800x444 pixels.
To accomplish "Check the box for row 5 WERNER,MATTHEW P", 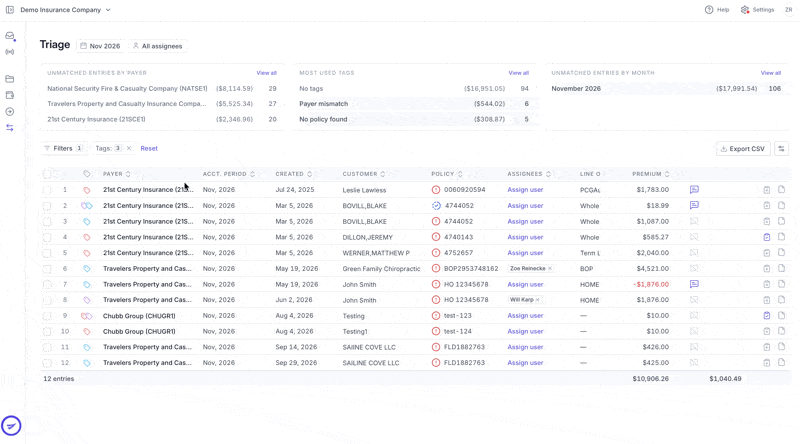I will (x=47, y=253).
